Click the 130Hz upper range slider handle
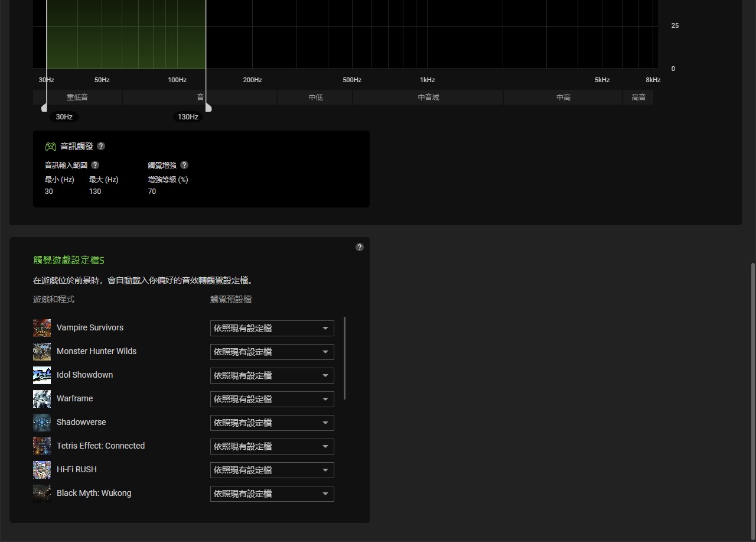 (208, 108)
